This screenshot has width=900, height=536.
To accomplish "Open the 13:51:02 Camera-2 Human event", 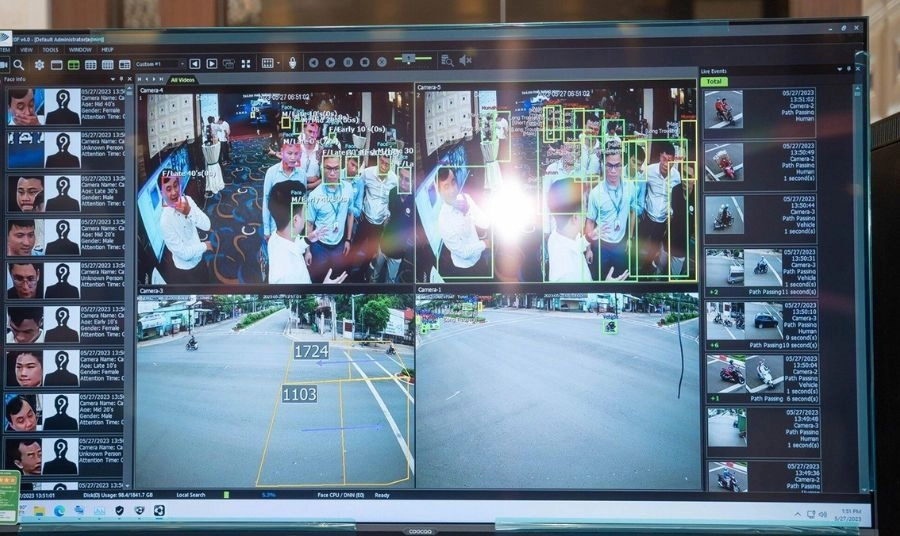I will pos(760,112).
